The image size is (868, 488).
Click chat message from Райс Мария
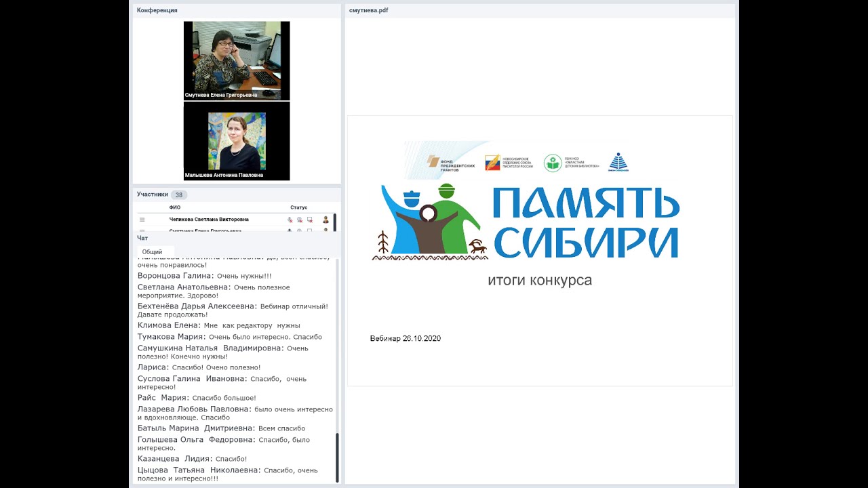pos(197,398)
